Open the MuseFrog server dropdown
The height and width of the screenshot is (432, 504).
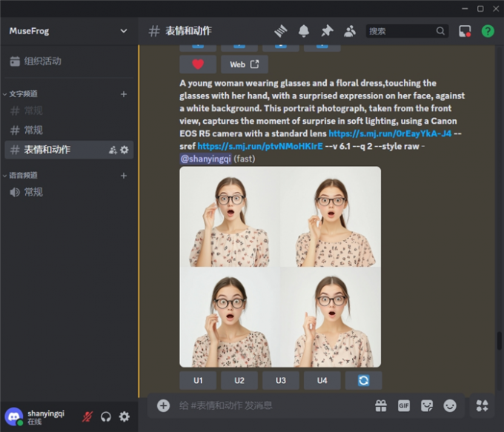click(x=124, y=31)
